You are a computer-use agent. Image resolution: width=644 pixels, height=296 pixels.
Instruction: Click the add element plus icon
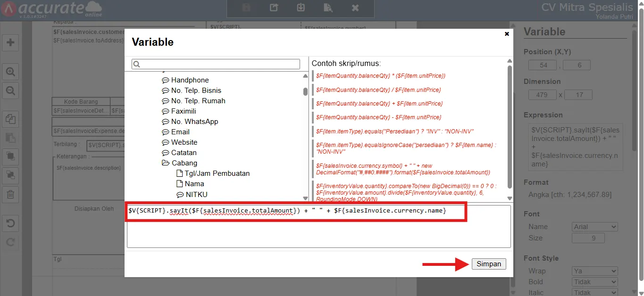coord(10,42)
